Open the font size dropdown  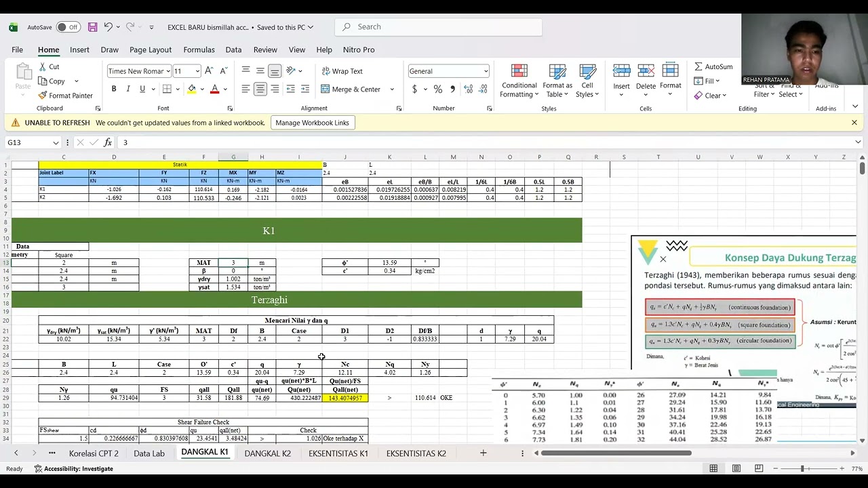pos(197,71)
